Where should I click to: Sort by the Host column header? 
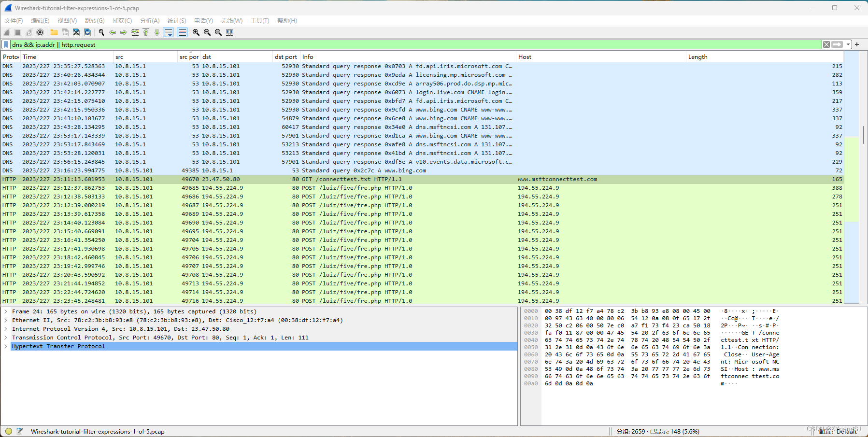601,56
